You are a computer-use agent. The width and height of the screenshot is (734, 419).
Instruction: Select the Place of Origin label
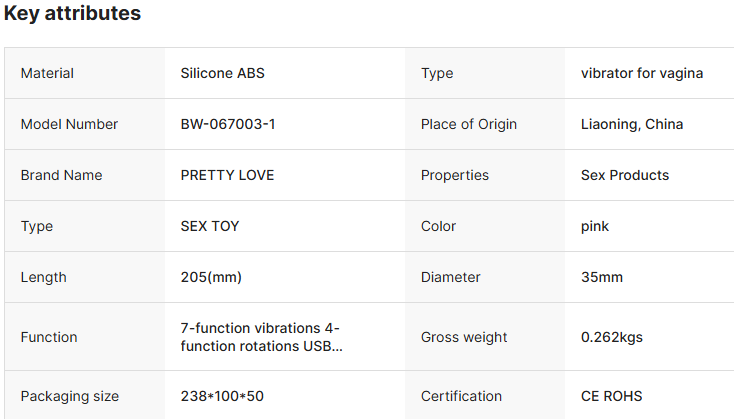(x=469, y=124)
